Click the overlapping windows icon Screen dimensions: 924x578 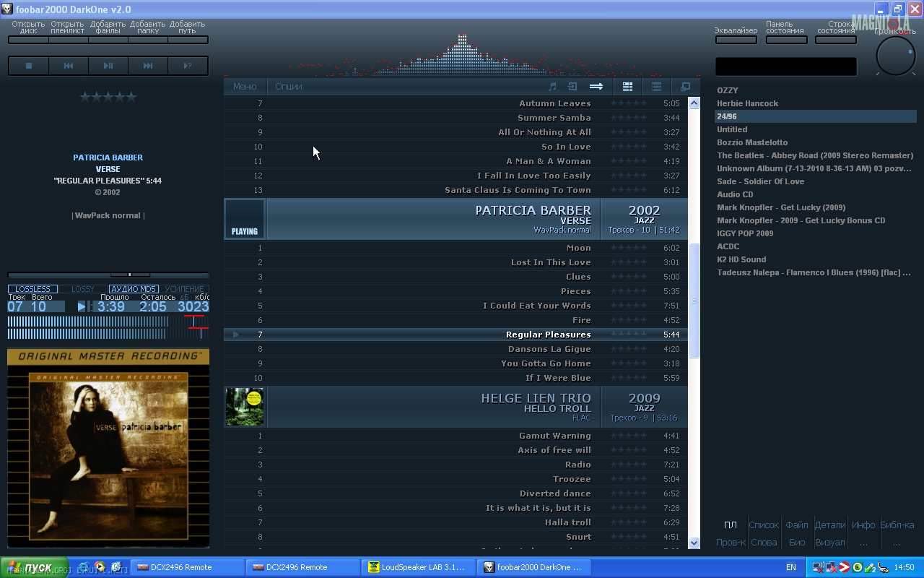click(685, 87)
